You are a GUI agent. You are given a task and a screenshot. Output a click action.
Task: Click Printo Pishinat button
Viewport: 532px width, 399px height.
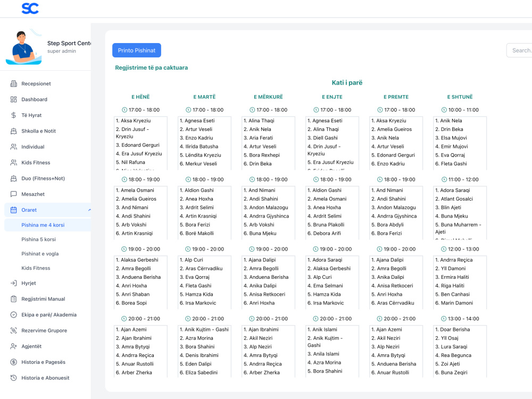point(137,50)
